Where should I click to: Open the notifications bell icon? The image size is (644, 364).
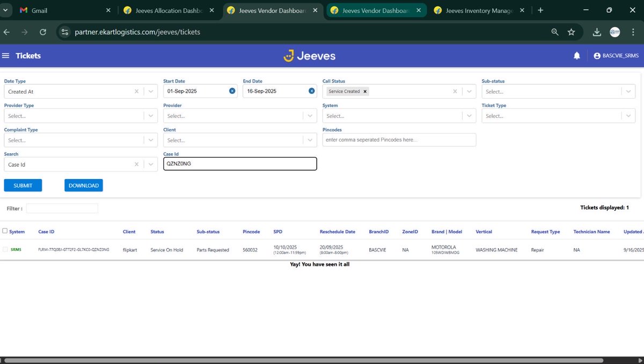pos(577,56)
